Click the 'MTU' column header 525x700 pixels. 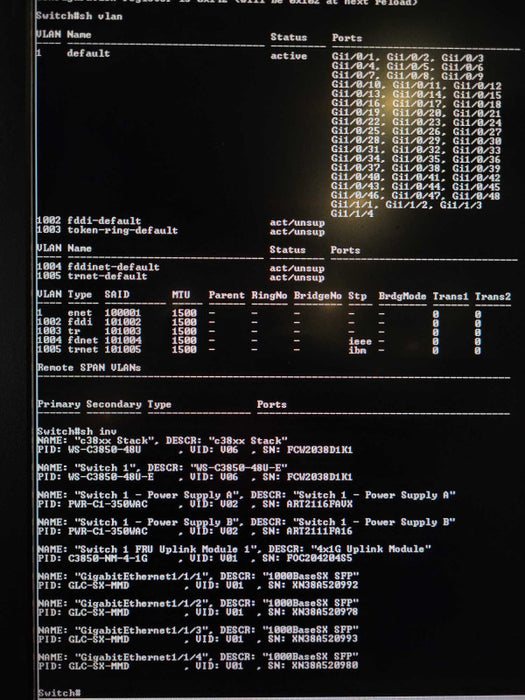181,295
